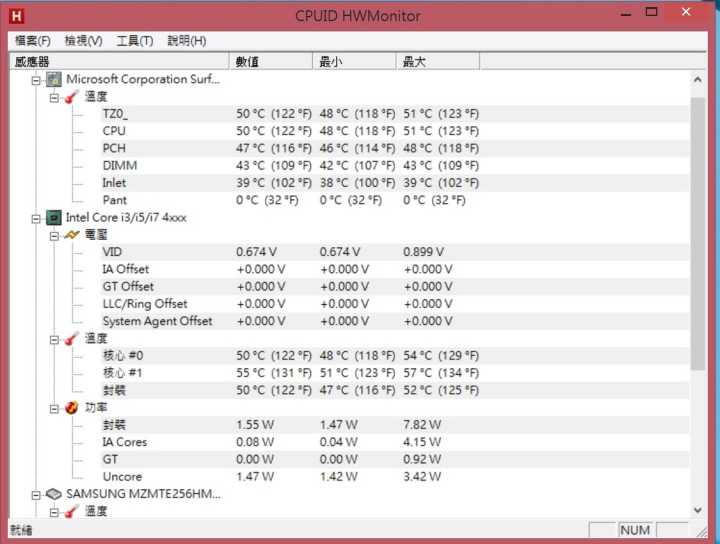Select the DIMM temperature row
The height and width of the screenshot is (544, 720).
tap(395, 166)
